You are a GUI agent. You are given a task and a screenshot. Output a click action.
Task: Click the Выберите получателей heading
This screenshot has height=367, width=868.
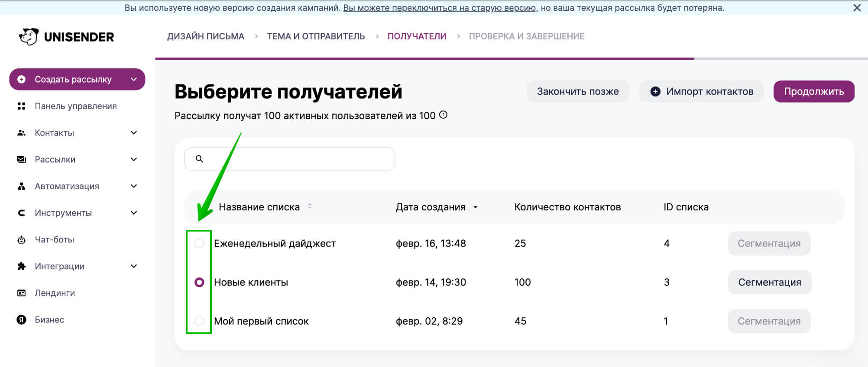pyautogui.click(x=288, y=91)
